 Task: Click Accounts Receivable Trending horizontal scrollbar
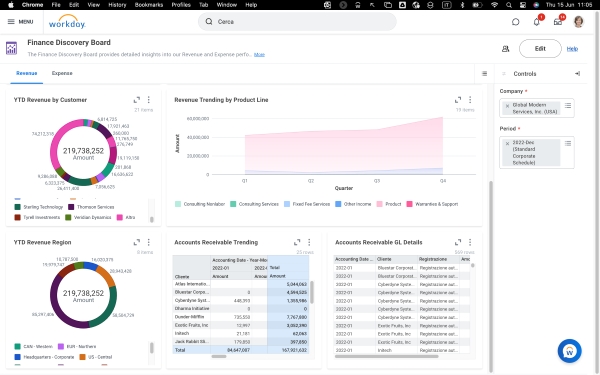(219, 357)
